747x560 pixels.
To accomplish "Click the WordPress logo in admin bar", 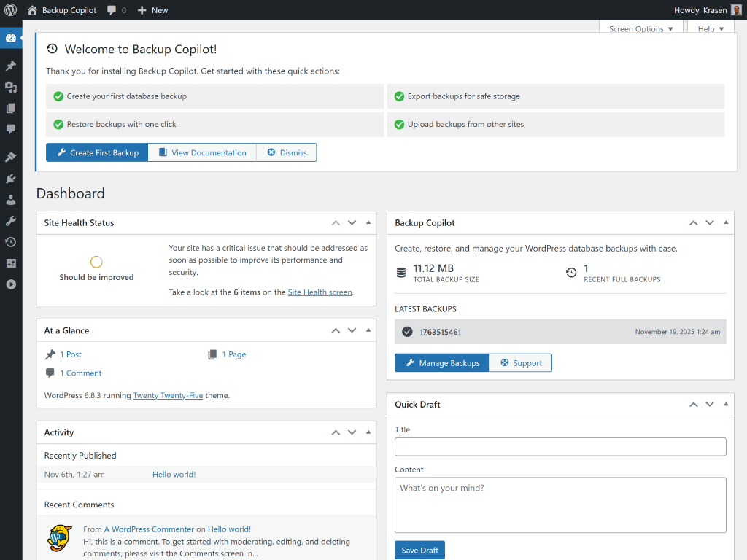I will pos(9,9).
